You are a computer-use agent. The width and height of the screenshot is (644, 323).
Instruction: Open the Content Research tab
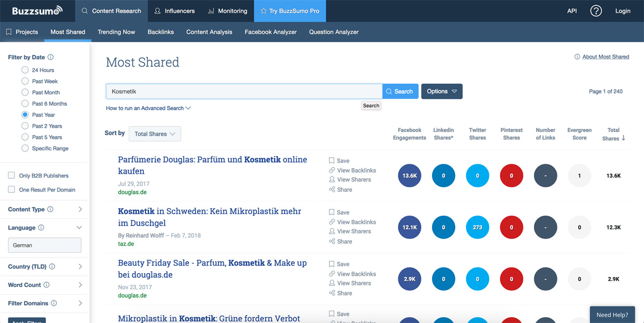111,11
